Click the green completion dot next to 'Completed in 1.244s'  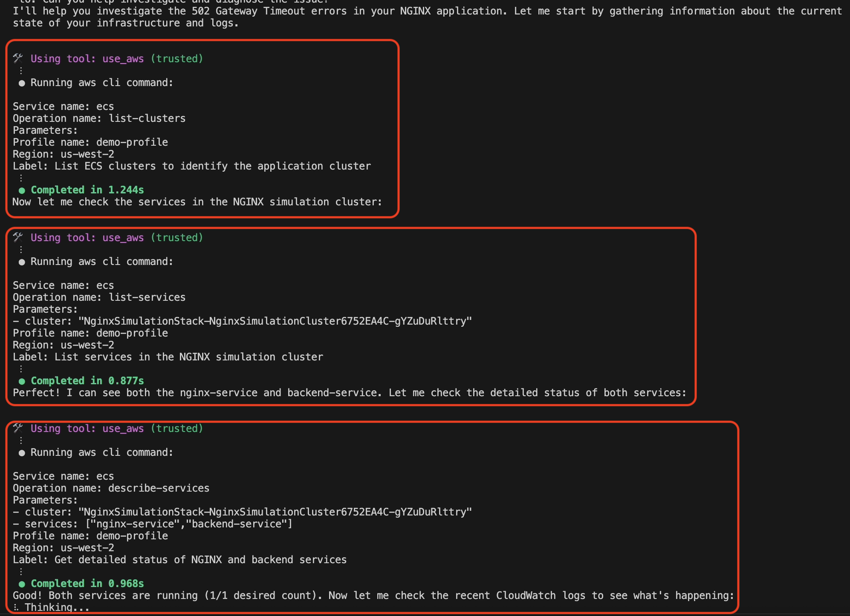(x=22, y=190)
